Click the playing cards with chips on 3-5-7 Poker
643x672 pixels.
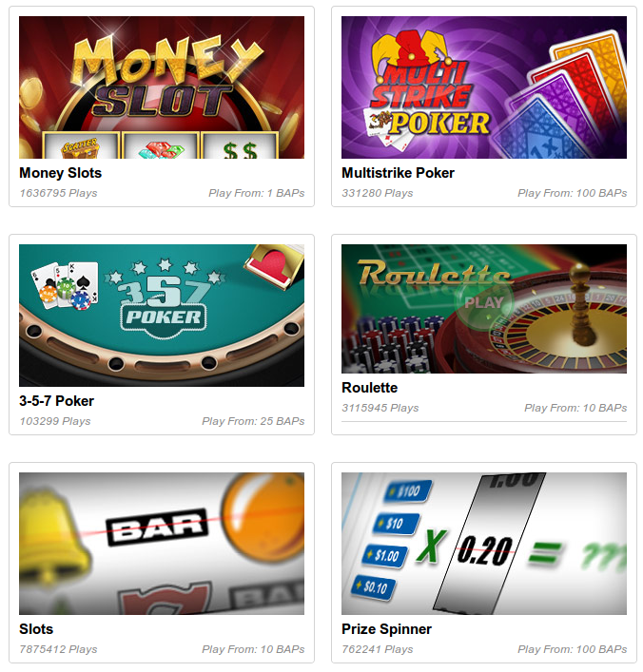(x=66, y=286)
